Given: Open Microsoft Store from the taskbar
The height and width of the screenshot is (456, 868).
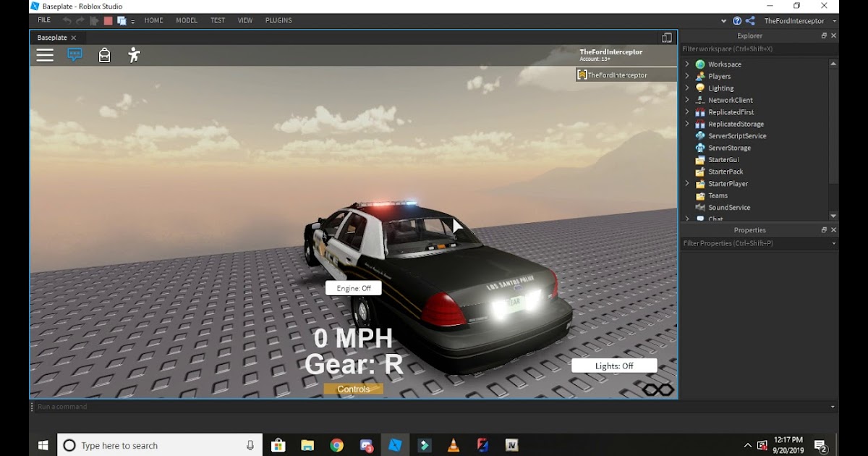Looking at the screenshot, I should 278,445.
